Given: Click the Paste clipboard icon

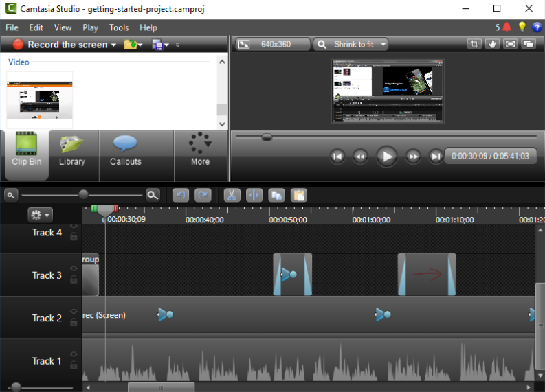Looking at the screenshot, I should coord(299,195).
